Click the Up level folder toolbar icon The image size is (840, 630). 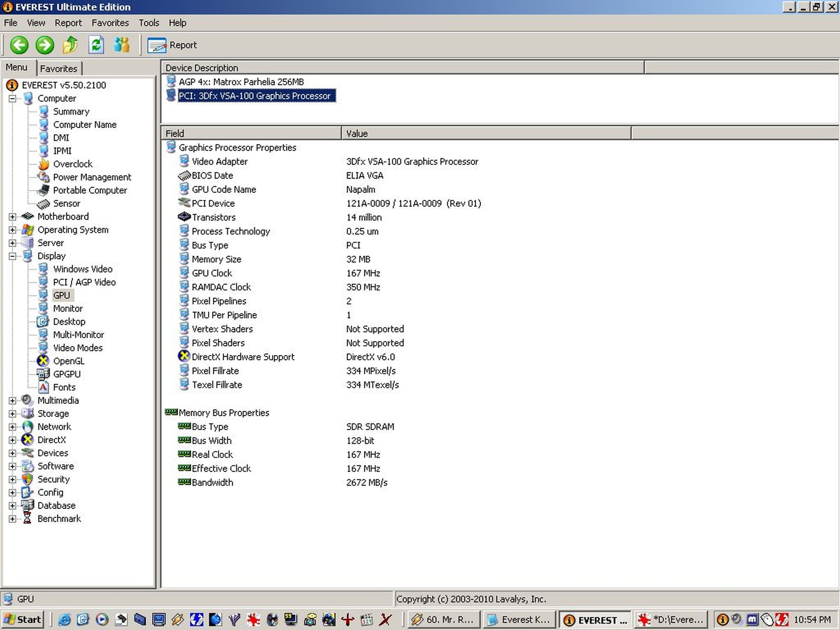[71, 45]
